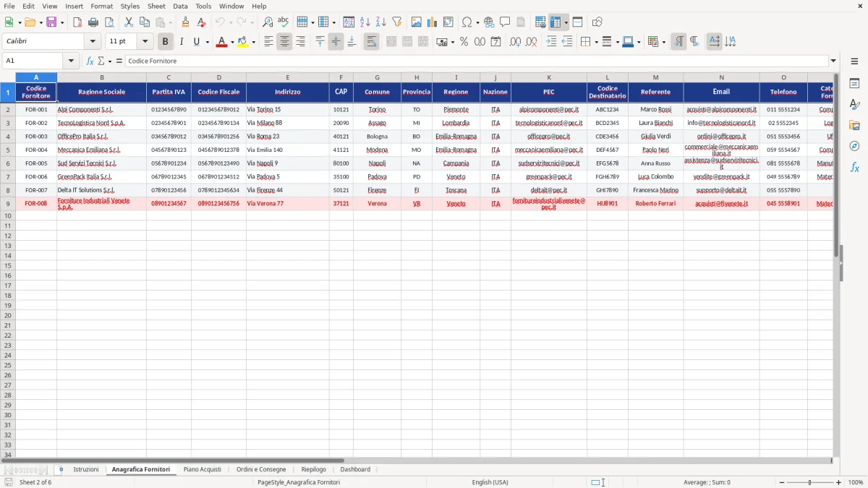Run the Spelling check
This screenshot has width=868, height=488.
(284, 22)
